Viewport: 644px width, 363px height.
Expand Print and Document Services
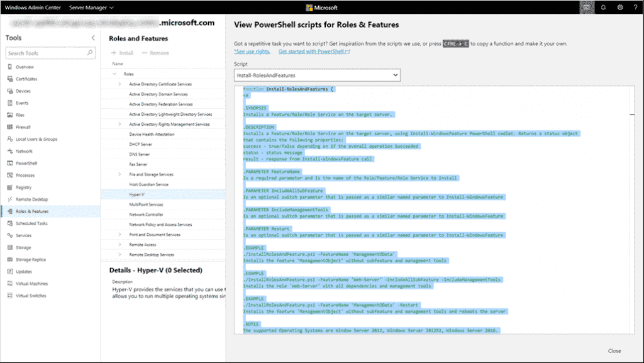[x=119, y=235]
